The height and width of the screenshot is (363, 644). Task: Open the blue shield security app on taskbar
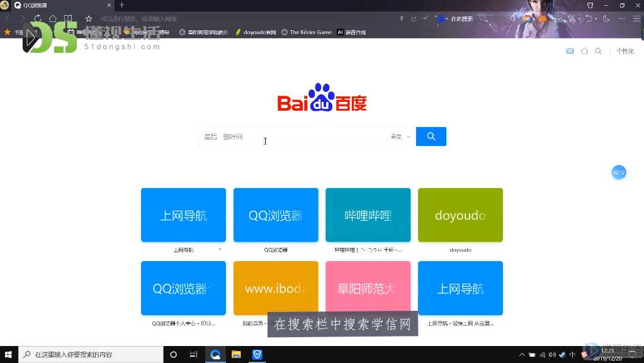point(257,354)
